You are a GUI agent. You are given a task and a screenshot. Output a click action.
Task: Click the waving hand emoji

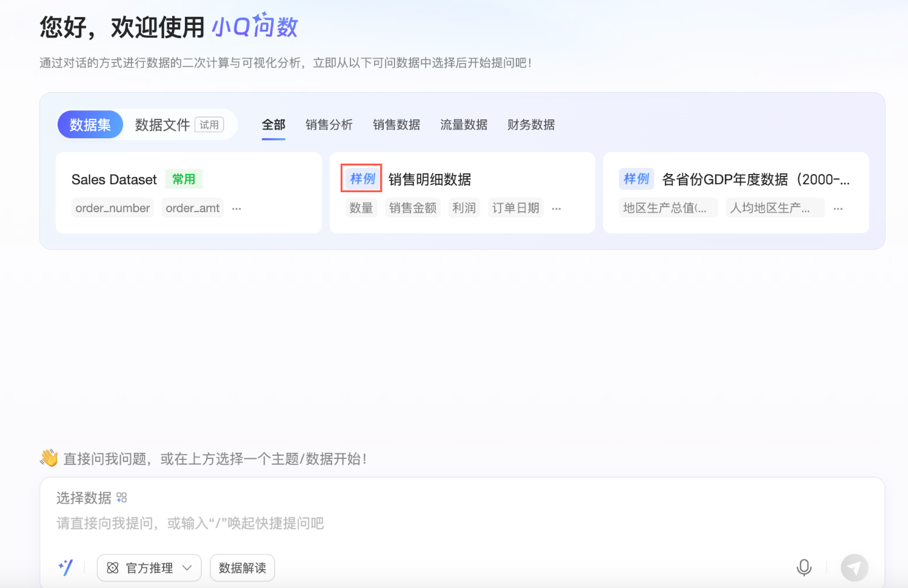(x=49, y=458)
